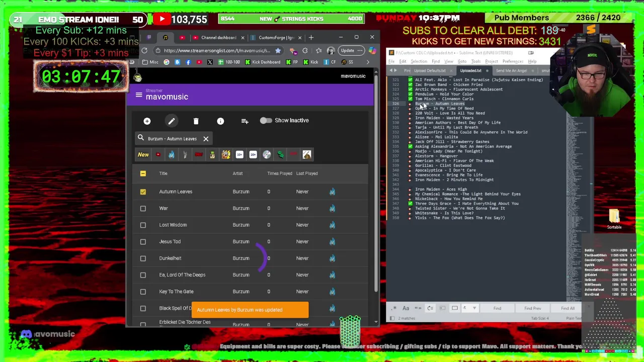Select the gray rock-hand attribute filter

pyautogui.click(x=185, y=155)
